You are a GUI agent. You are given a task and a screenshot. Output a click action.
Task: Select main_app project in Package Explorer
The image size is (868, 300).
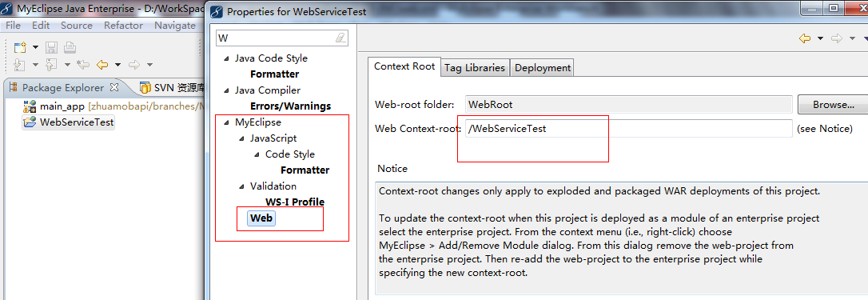coord(63,106)
